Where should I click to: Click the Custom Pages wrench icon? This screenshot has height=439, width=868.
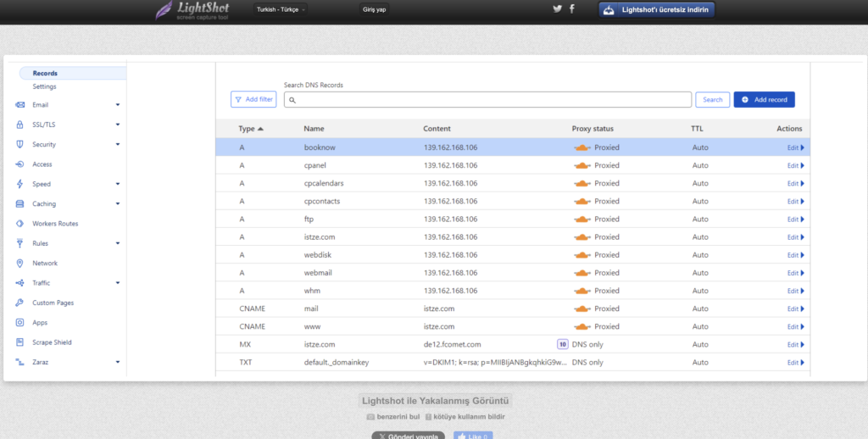tap(20, 303)
